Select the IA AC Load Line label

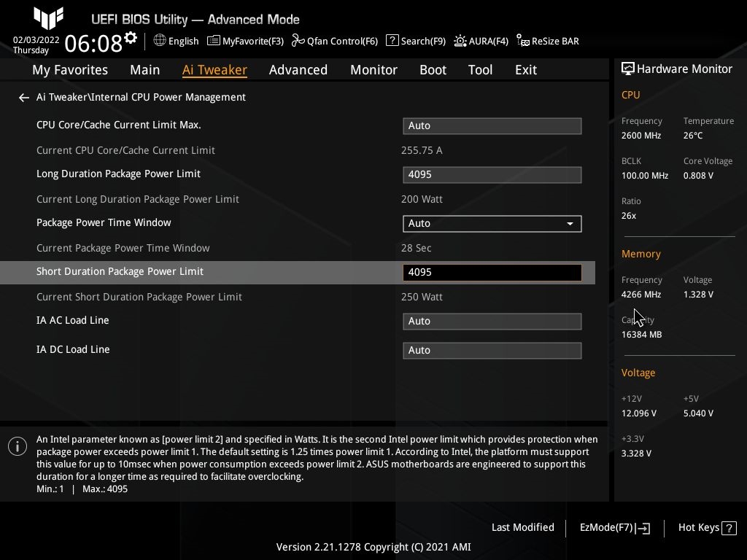tap(73, 321)
